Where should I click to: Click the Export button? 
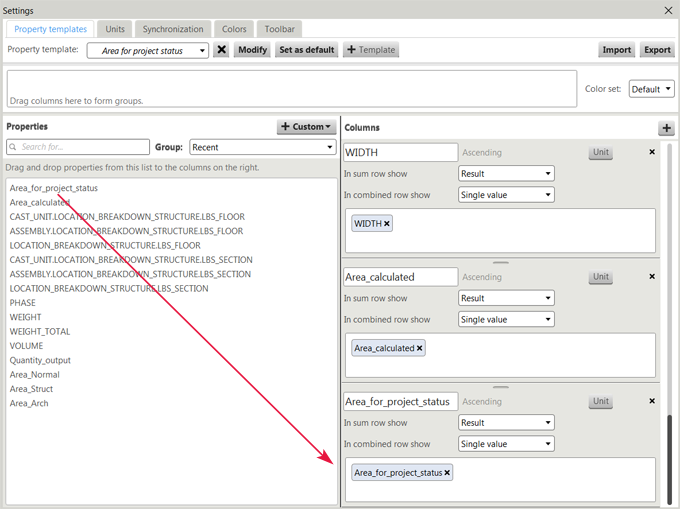(x=657, y=50)
